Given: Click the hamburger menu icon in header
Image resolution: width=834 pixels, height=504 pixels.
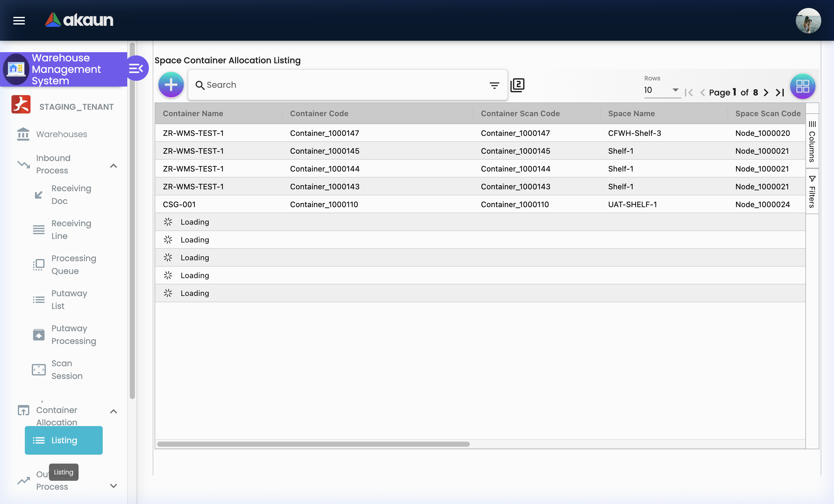Looking at the screenshot, I should [x=19, y=21].
